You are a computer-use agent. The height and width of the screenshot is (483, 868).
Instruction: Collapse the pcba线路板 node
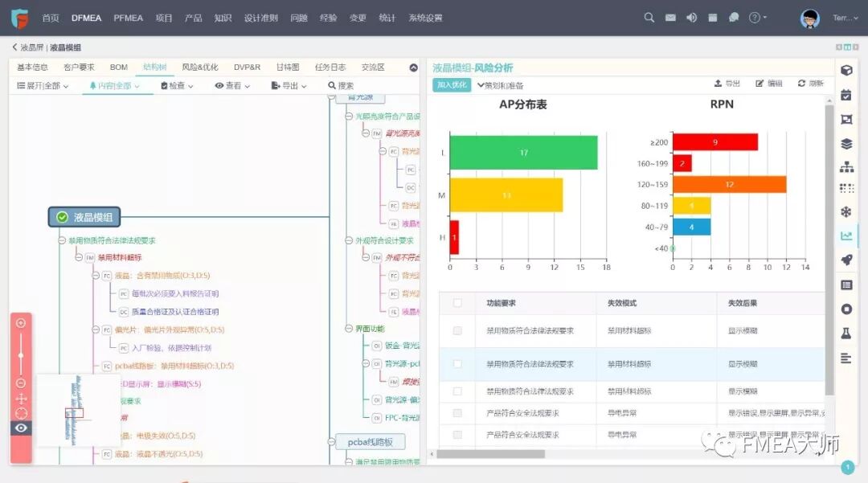click(332, 442)
